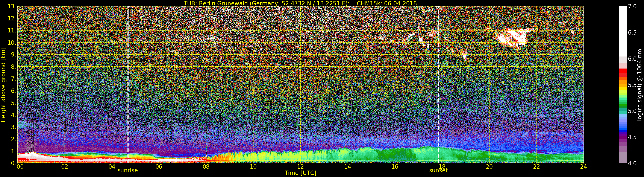Click the white dashed sunrise line
The width and height of the screenshot is (644, 177).
coord(128,85)
